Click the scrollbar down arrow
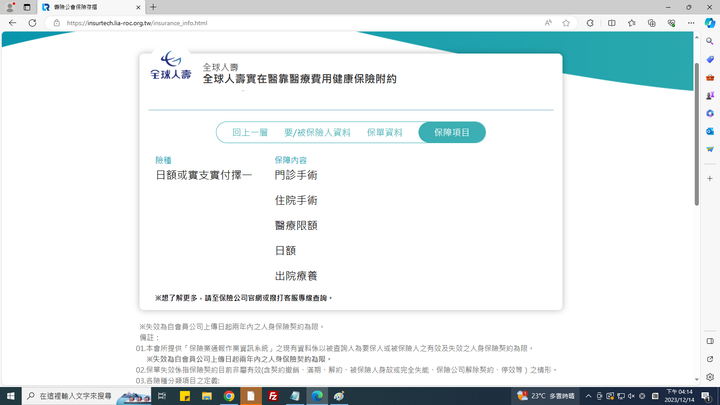The image size is (720, 405). (697, 380)
